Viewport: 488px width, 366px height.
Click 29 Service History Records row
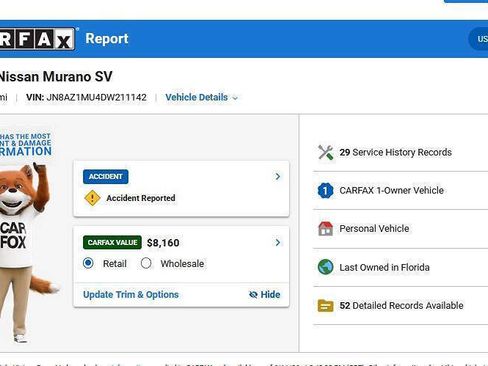[400, 152]
